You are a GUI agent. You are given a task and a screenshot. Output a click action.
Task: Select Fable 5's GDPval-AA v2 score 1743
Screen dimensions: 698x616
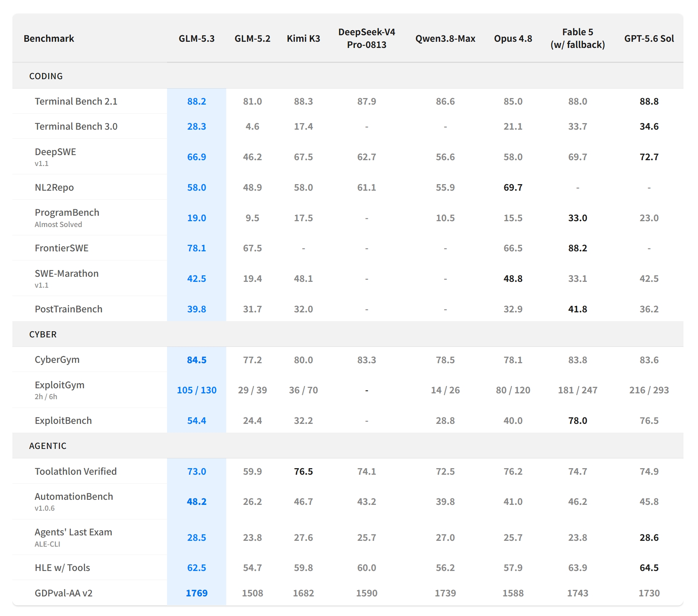577,593
